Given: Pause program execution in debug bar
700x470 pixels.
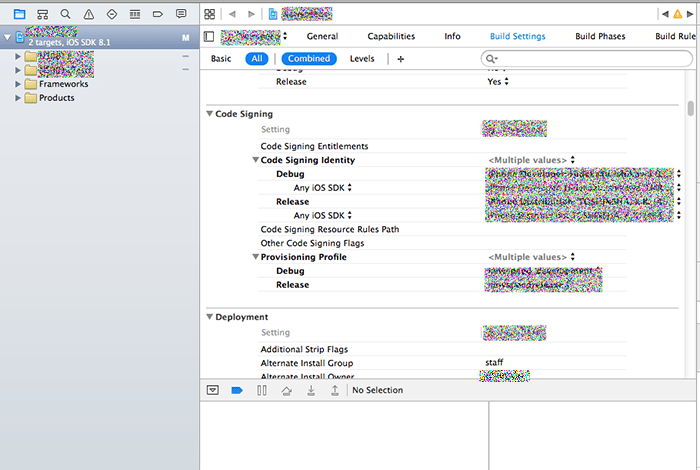Looking at the screenshot, I should pos(261,390).
